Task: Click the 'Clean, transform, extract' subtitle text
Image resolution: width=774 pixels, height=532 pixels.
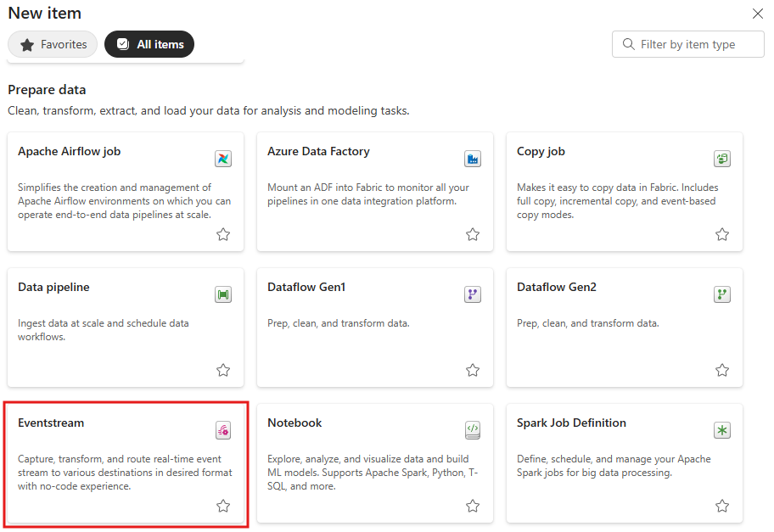Action: [208, 110]
